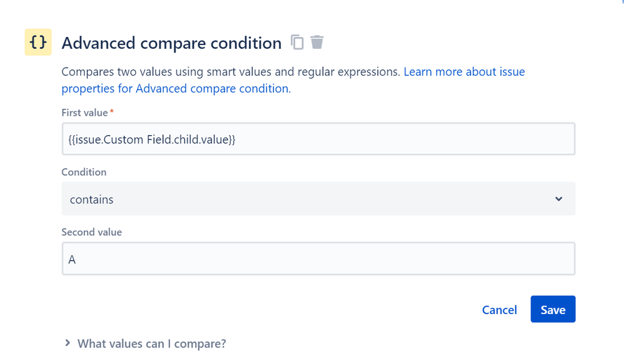Cancel editing the compare condition
This screenshot has width=625, height=364.
(x=499, y=310)
